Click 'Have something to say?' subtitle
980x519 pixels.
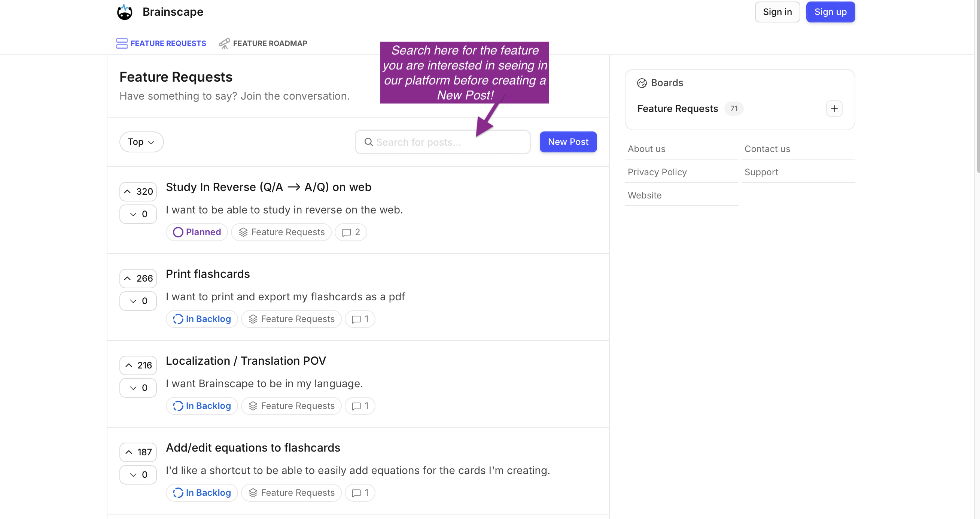pos(235,96)
